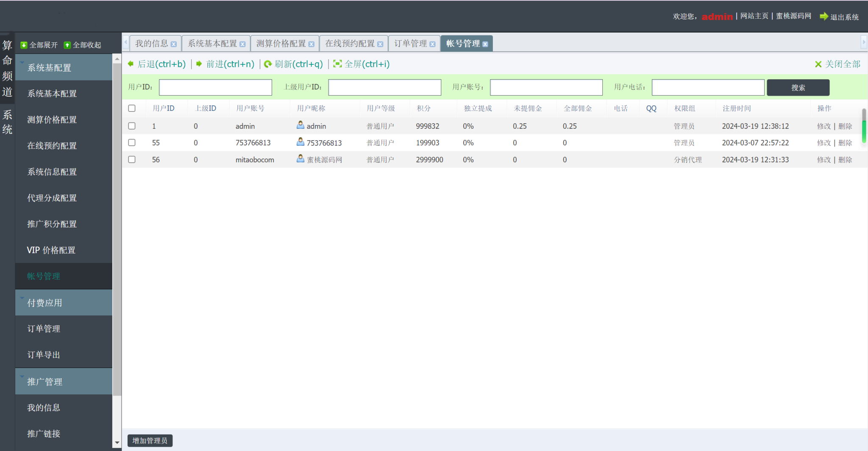
Task: Click the sidebar scroll-down arrow
Action: 117,443
